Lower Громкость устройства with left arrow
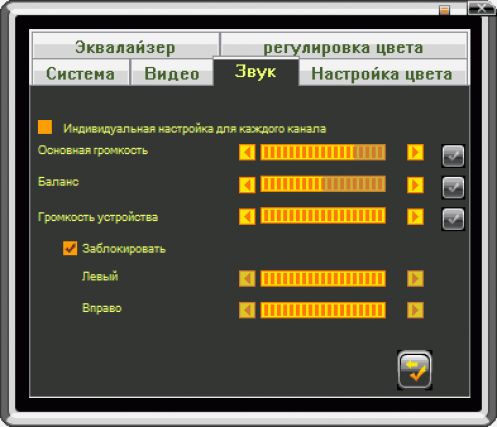 pyautogui.click(x=247, y=217)
